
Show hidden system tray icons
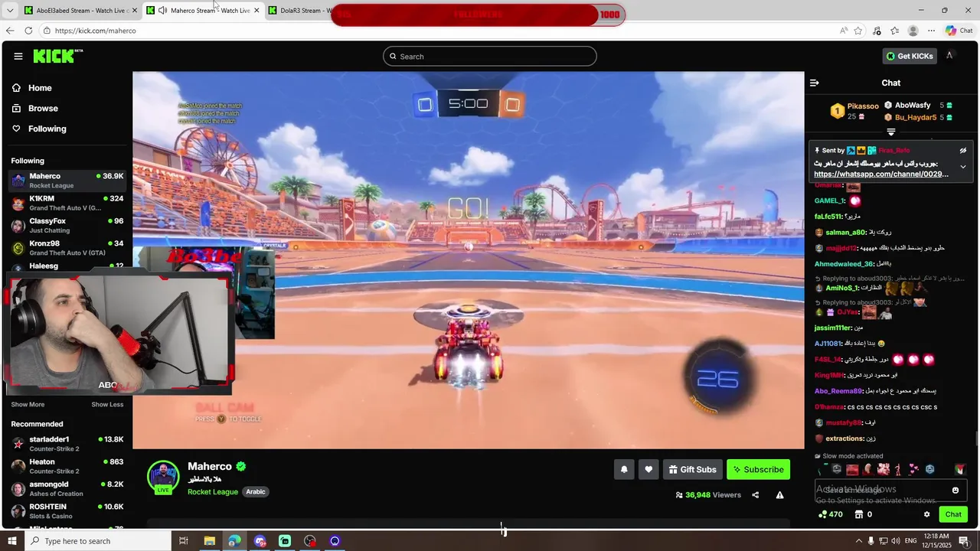click(858, 541)
